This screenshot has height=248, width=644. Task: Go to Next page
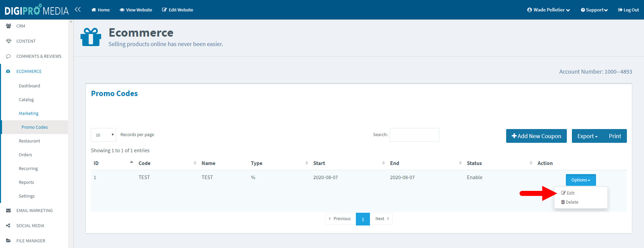coord(381,218)
